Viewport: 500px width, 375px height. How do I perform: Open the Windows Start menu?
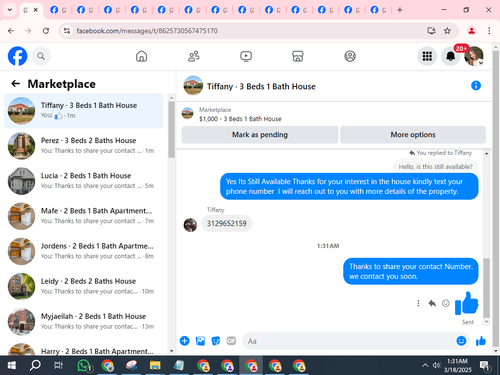click(x=12, y=365)
